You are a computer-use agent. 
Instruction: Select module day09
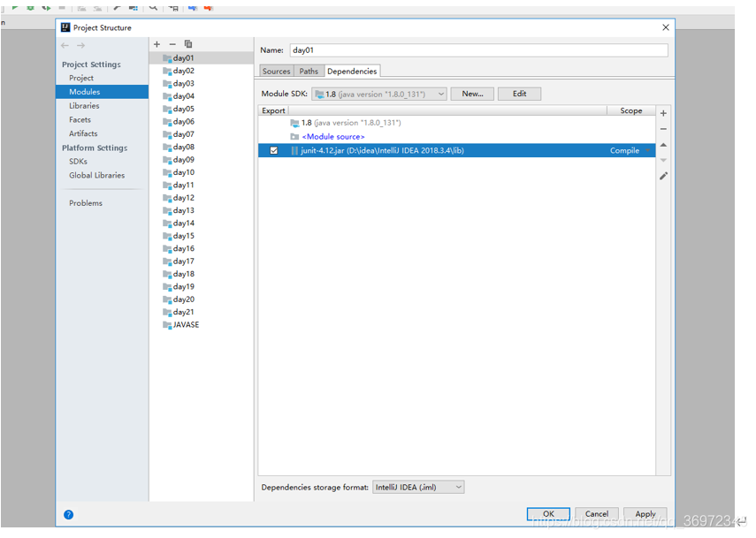tap(202, 160)
